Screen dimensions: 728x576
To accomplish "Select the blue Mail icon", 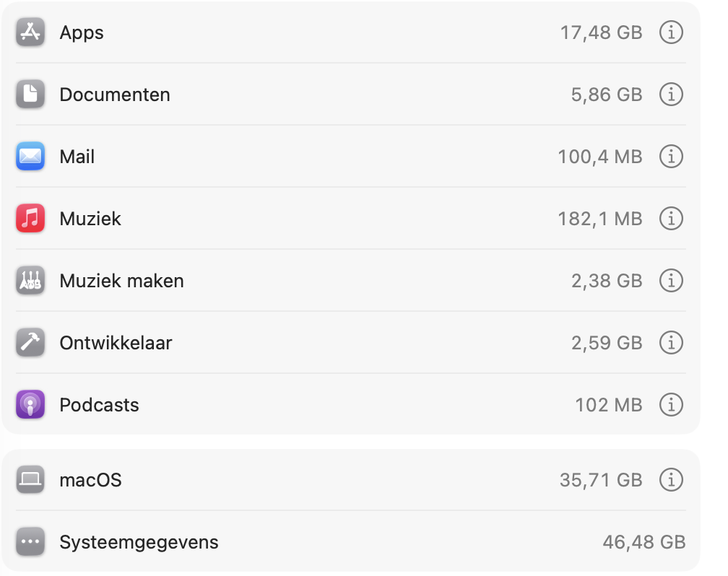I will pyautogui.click(x=30, y=157).
